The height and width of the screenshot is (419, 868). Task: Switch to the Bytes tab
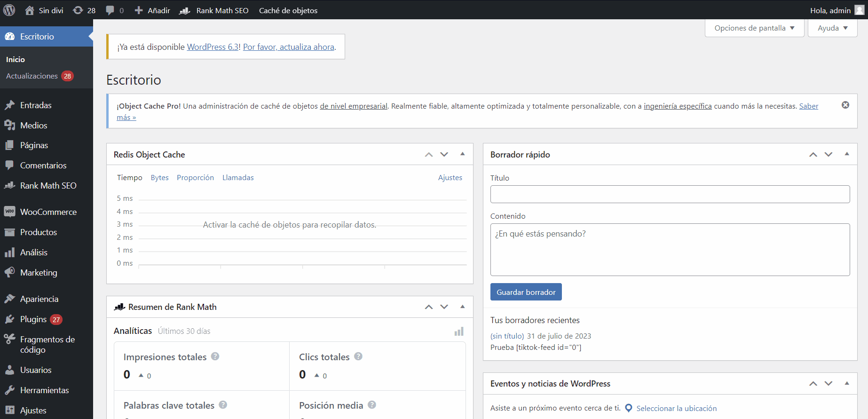tap(159, 178)
